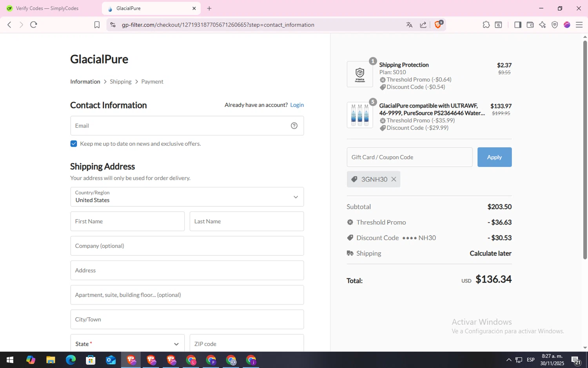
Task: Open the new tab plus button
Action: (x=209, y=8)
